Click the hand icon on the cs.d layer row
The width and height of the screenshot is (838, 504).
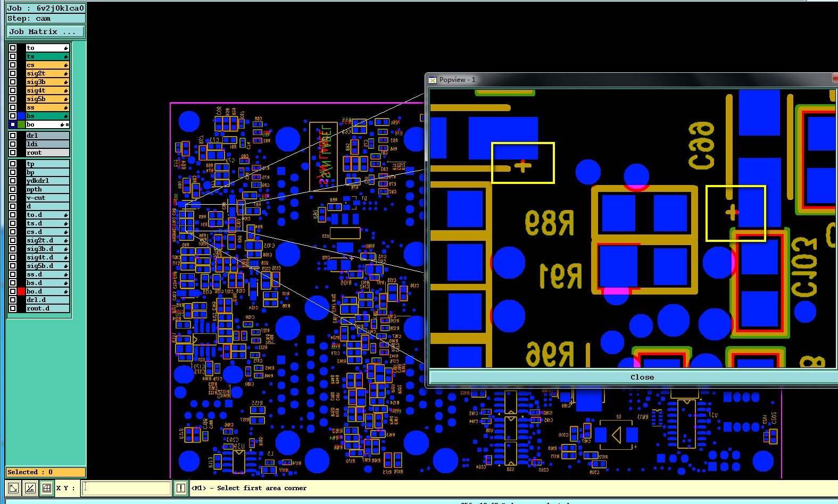tap(66, 232)
